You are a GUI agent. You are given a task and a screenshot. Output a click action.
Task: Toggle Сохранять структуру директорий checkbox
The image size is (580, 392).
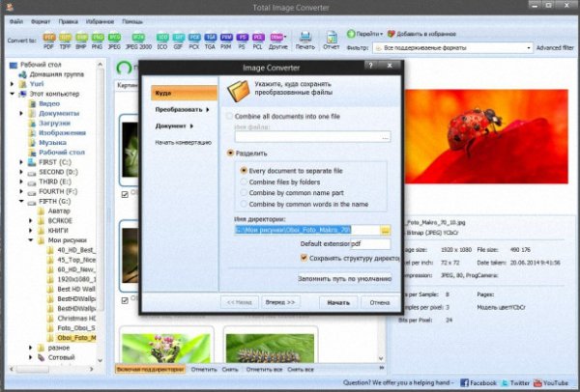coord(304,258)
